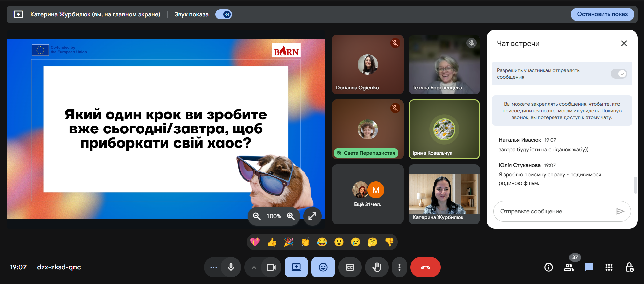Toggle the camera button
644x284 pixels.
[271, 267]
